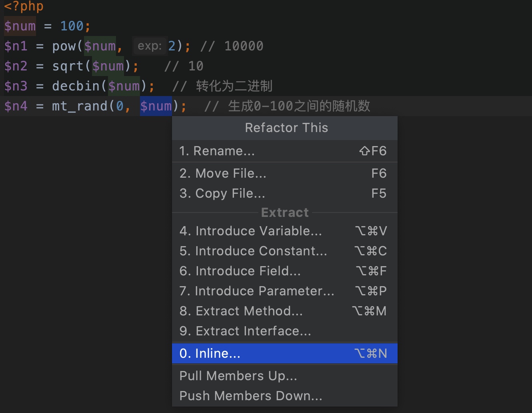Click $num argument inside decbin call
Viewport: 532px width, 413px height.
point(124,86)
